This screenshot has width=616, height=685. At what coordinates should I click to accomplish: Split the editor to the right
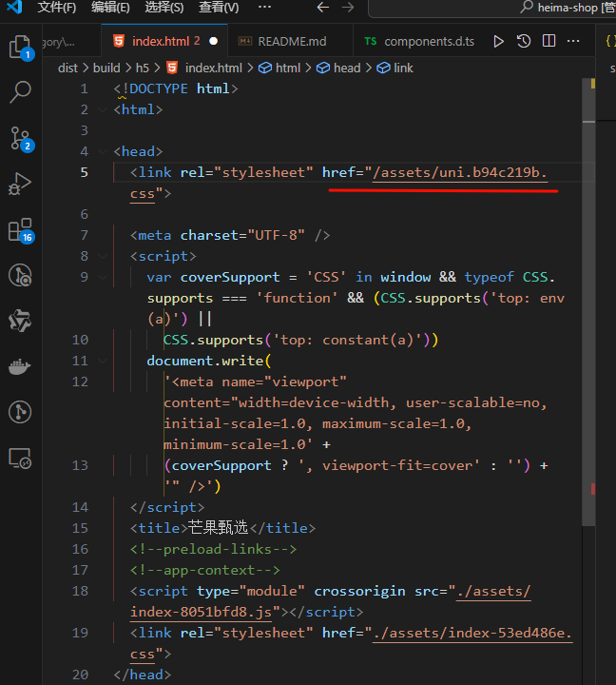(549, 41)
